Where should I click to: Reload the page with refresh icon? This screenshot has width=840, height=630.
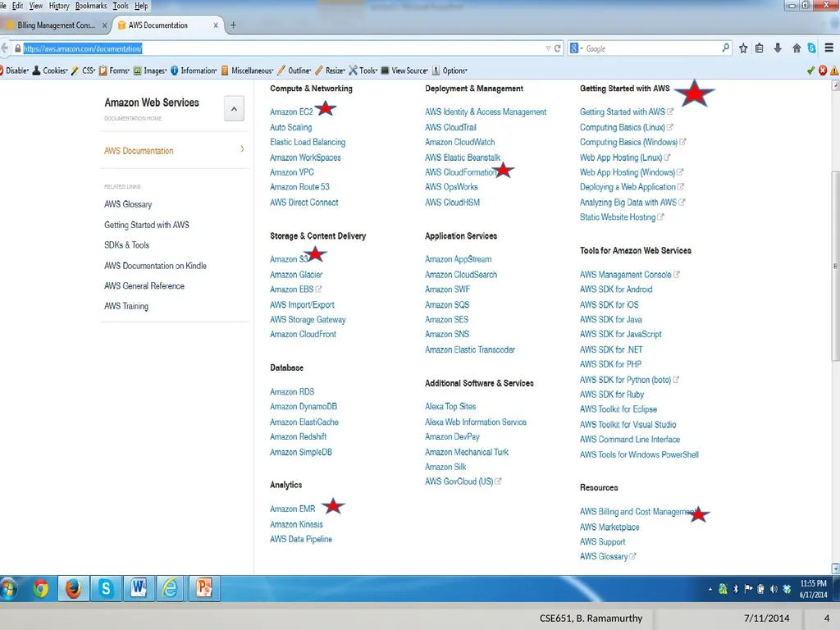[x=558, y=48]
